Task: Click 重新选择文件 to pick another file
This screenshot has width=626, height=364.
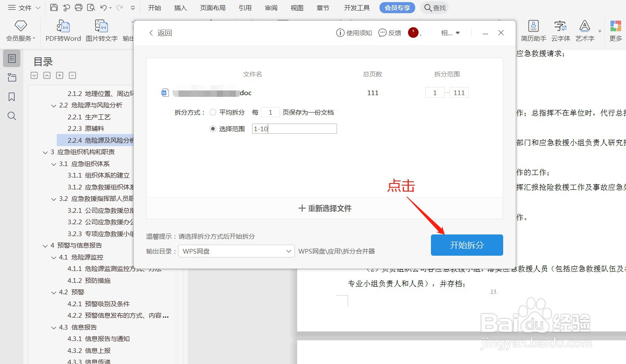Action: point(324,208)
